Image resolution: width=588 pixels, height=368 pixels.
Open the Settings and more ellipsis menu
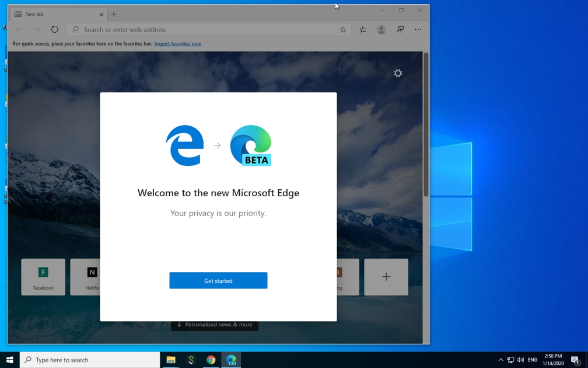(418, 29)
